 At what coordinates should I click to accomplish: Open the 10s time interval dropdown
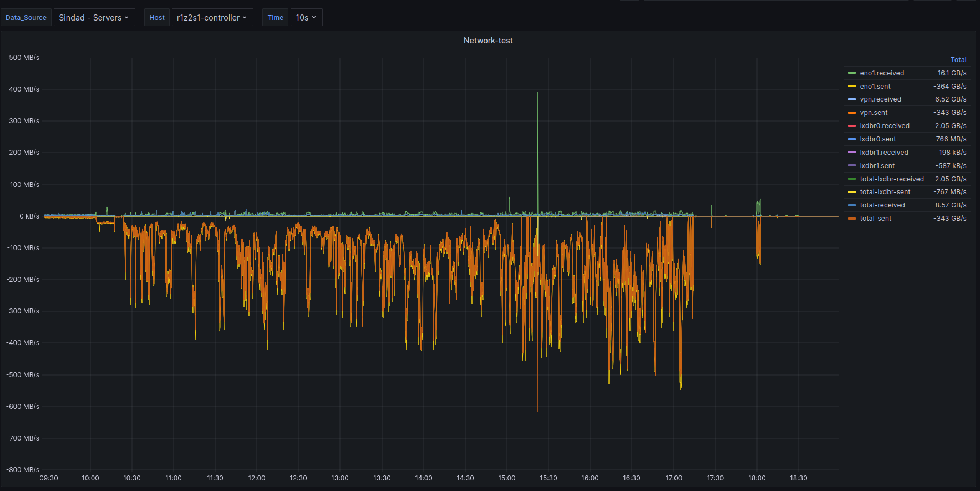pyautogui.click(x=306, y=18)
